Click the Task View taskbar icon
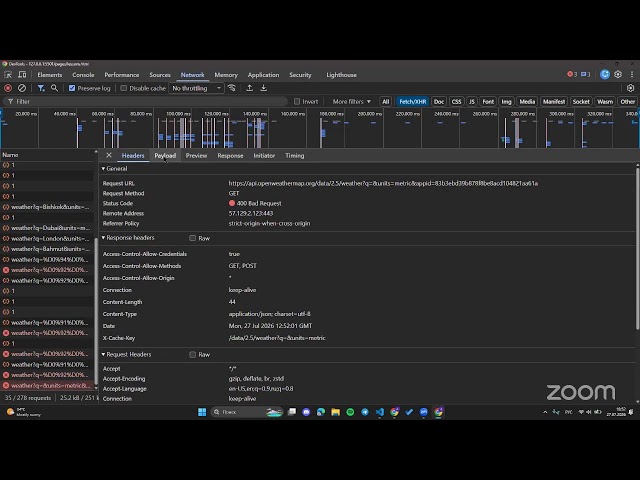The width and height of the screenshot is (640, 480). (x=292, y=412)
